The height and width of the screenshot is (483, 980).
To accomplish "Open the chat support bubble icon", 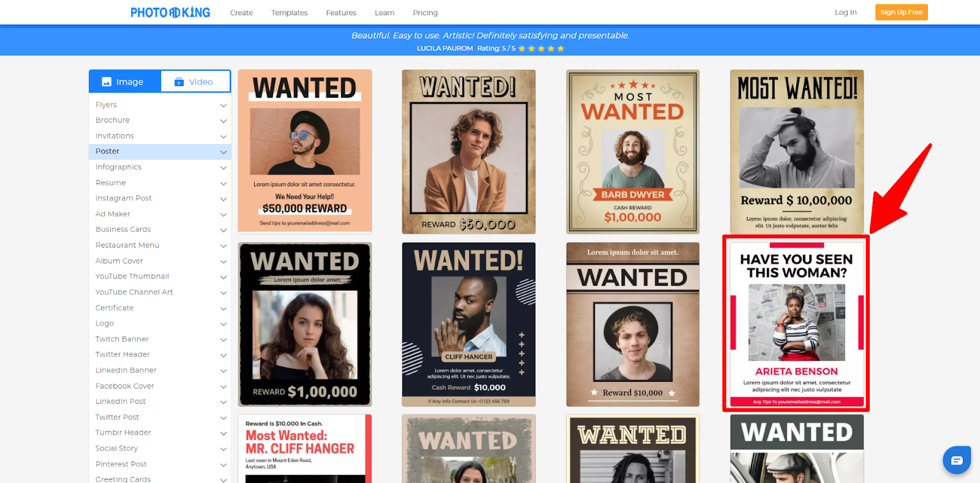I will click(957, 460).
